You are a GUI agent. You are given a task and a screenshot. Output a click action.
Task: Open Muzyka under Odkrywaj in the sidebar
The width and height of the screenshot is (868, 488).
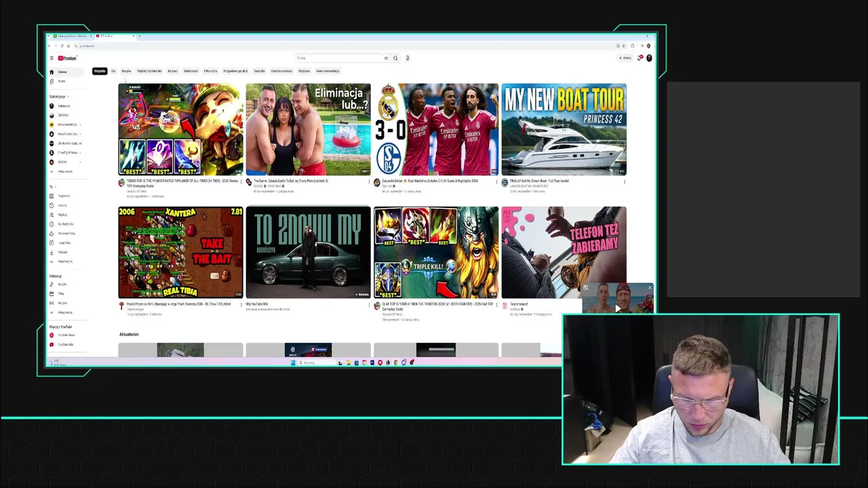point(65,285)
